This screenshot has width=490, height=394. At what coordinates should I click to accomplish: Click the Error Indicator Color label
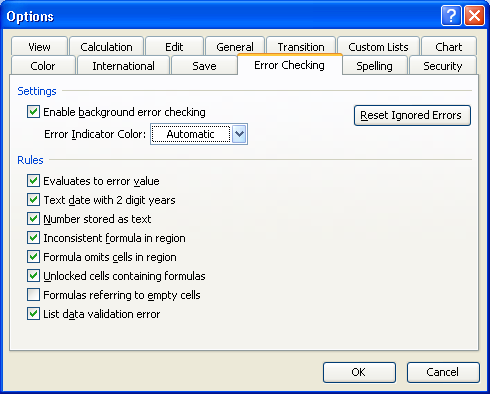[95, 134]
